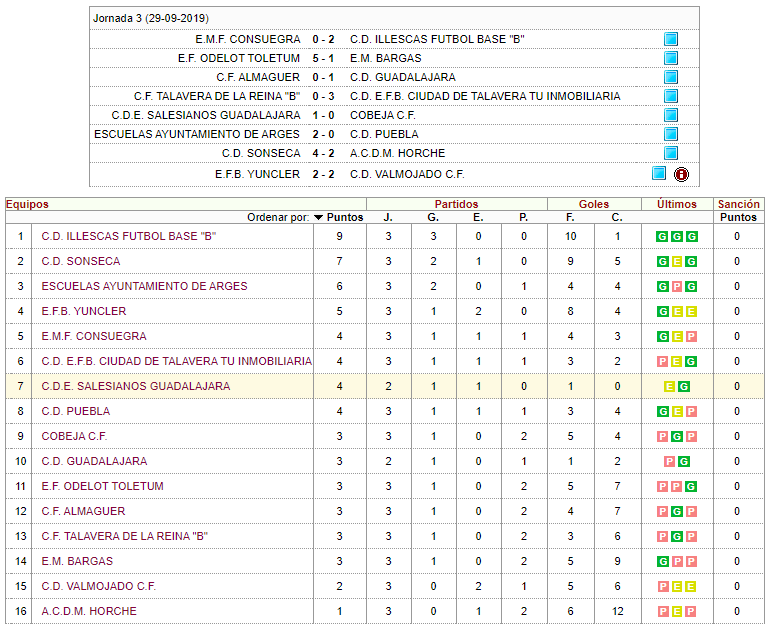
Task: Sort table by P. losses column header
Action: click(x=523, y=217)
